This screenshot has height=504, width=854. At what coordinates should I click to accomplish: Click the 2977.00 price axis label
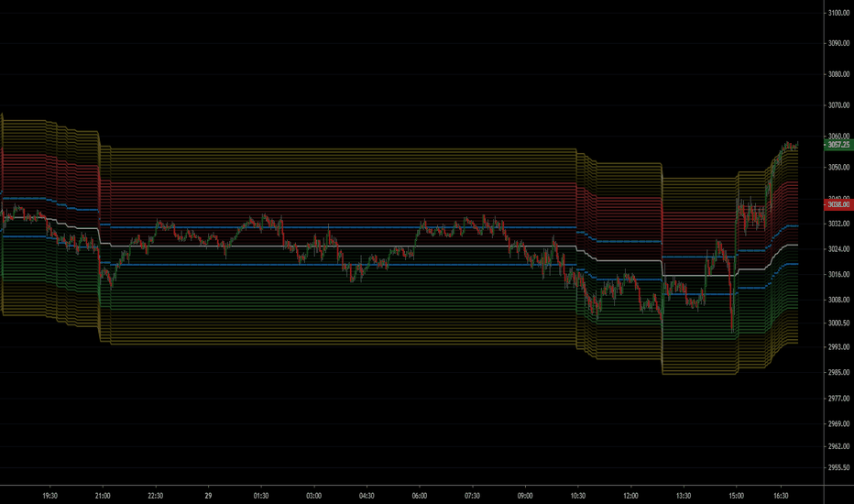pyautogui.click(x=838, y=399)
